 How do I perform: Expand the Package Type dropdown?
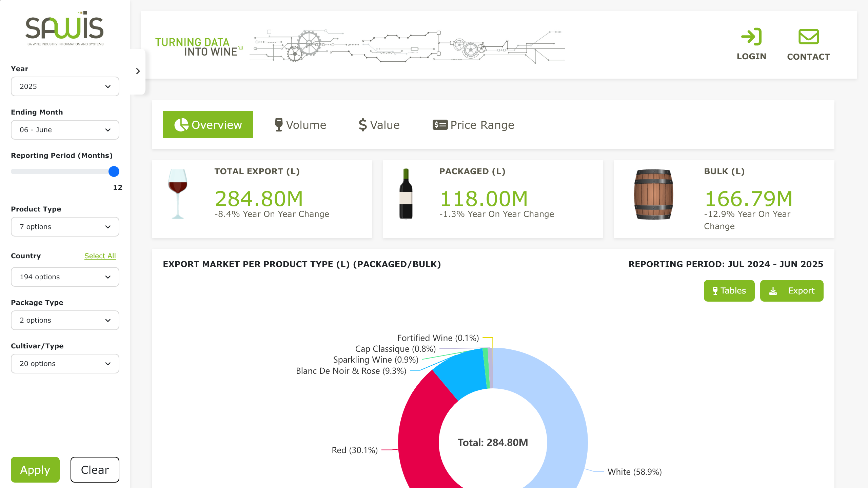coord(65,320)
